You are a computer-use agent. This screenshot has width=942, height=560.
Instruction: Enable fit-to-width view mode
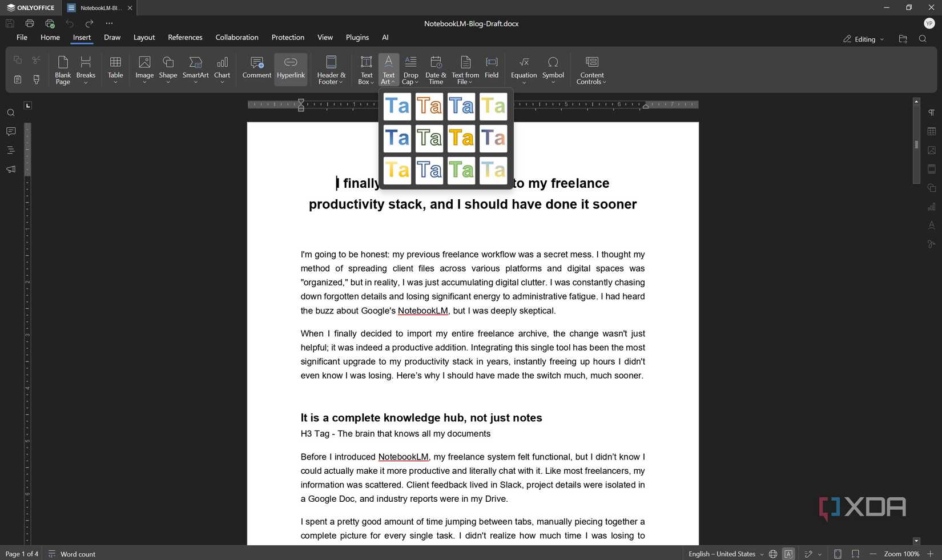[x=855, y=554]
